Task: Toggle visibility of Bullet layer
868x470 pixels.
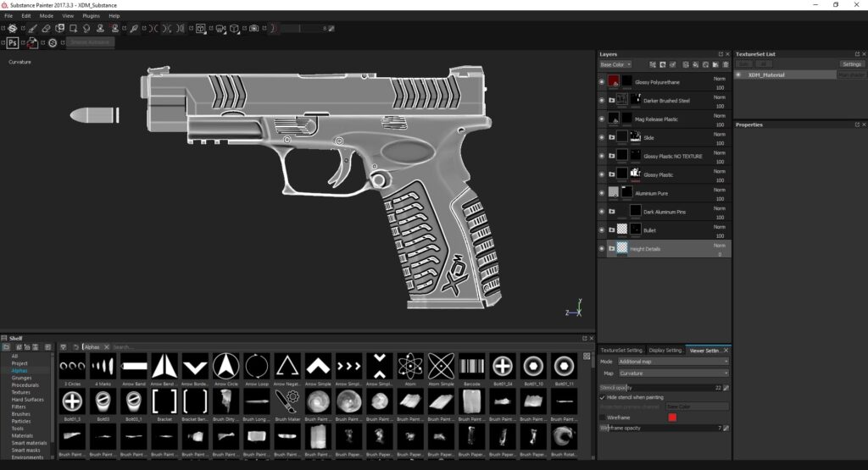Action: [602, 230]
